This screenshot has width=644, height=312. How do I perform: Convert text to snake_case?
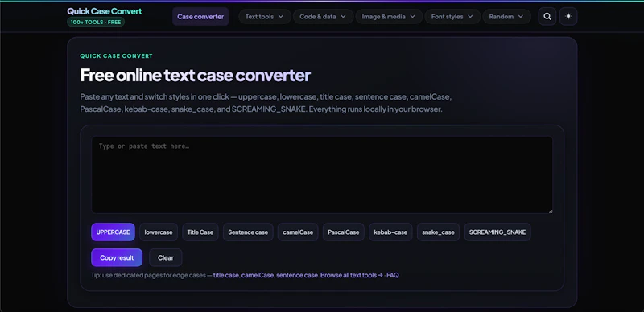pyautogui.click(x=438, y=232)
